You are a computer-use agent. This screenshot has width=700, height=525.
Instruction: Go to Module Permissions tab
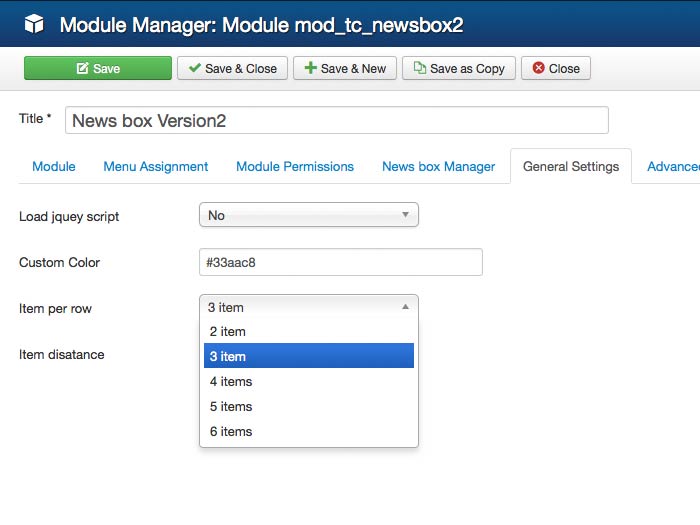[x=295, y=166]
